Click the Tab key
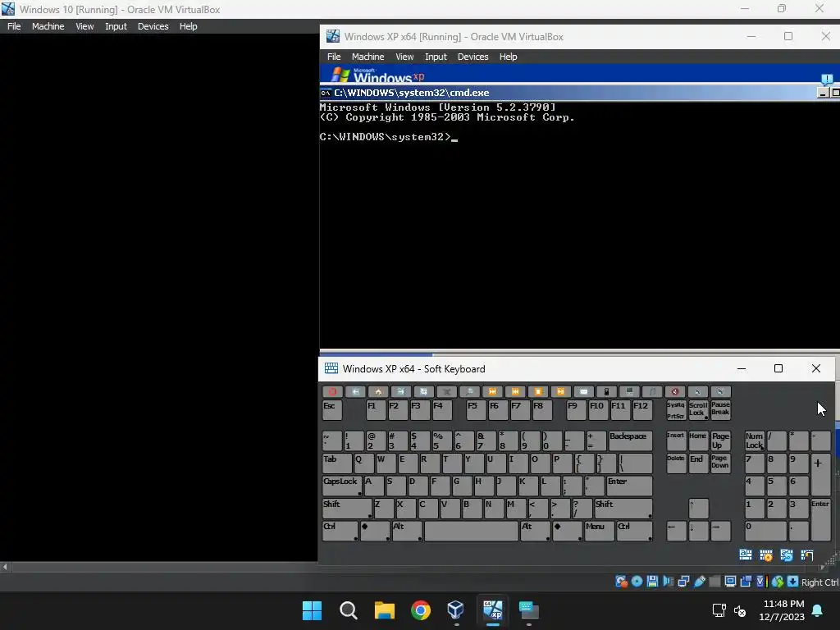 click(337, 463)
